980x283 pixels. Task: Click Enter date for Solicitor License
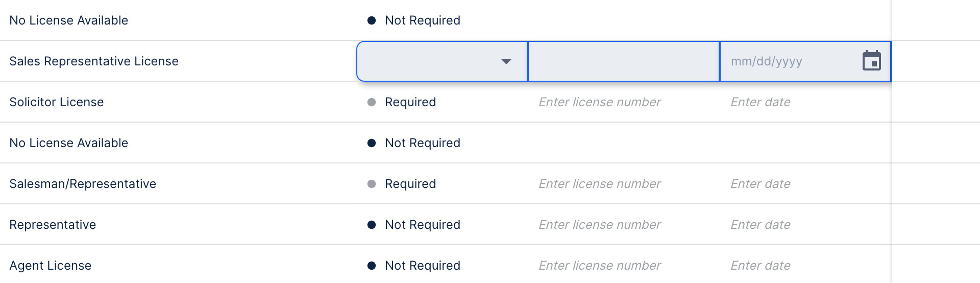coord(760,102)
